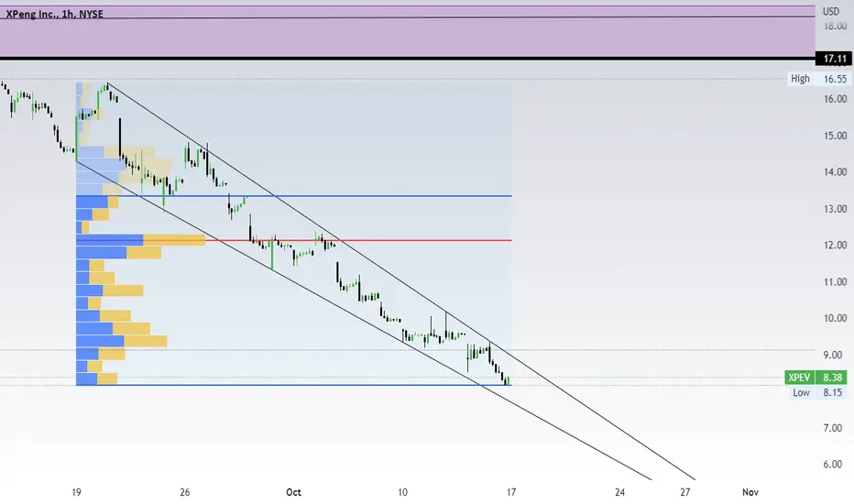Image resolution: width=854 pixels, height=504 pixels.
Task: Select the 17.11 black price label
Action: pos(834,59)
